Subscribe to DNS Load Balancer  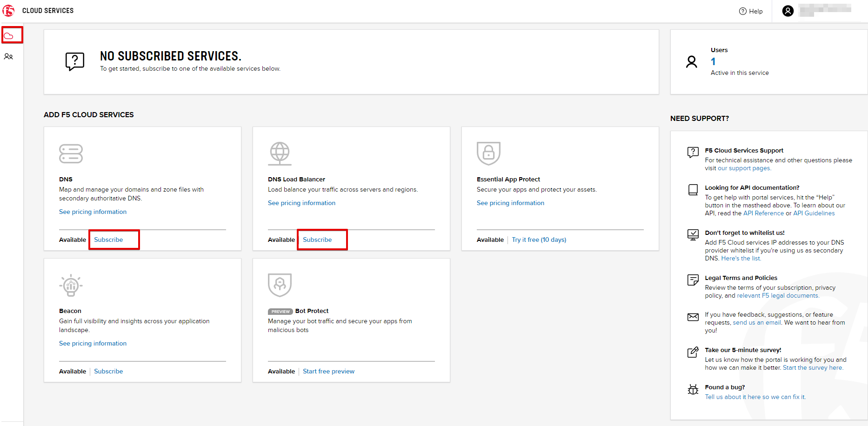tap(317, 240)
